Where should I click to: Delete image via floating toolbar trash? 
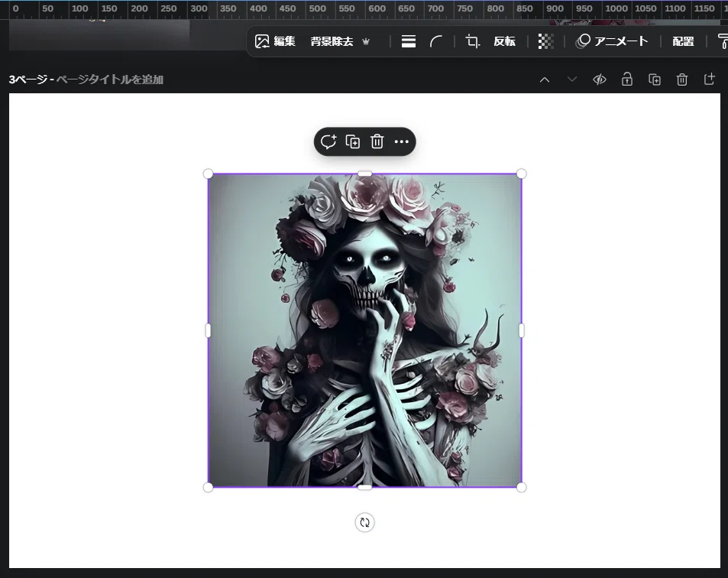(x=377, y=141)
